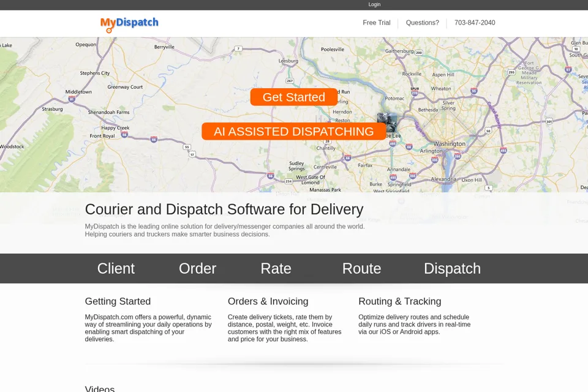The image size is (588, 392).
Task: Click the Getting Started heading
Action: tap(118, 301)
